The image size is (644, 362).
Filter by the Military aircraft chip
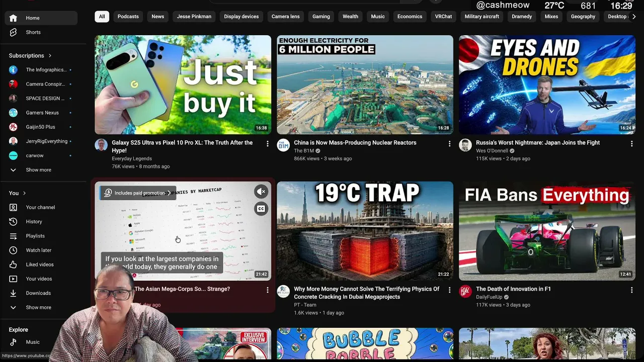point(482,17)
